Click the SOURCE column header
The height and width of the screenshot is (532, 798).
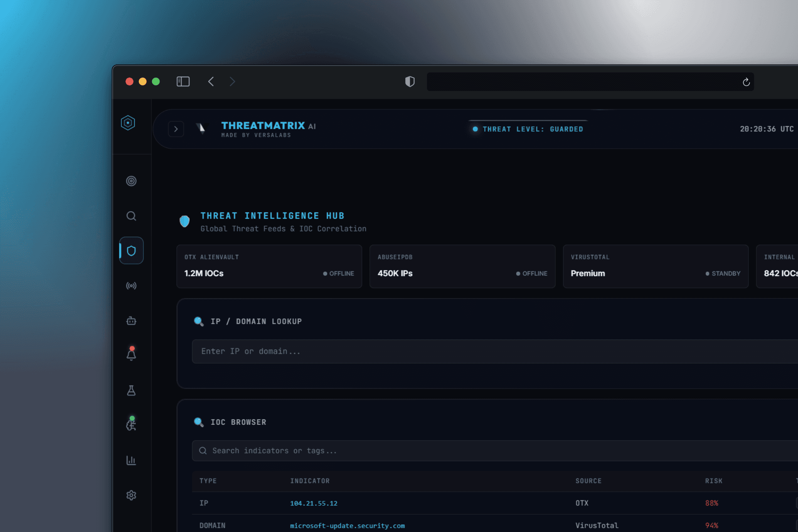coord(589,481)
